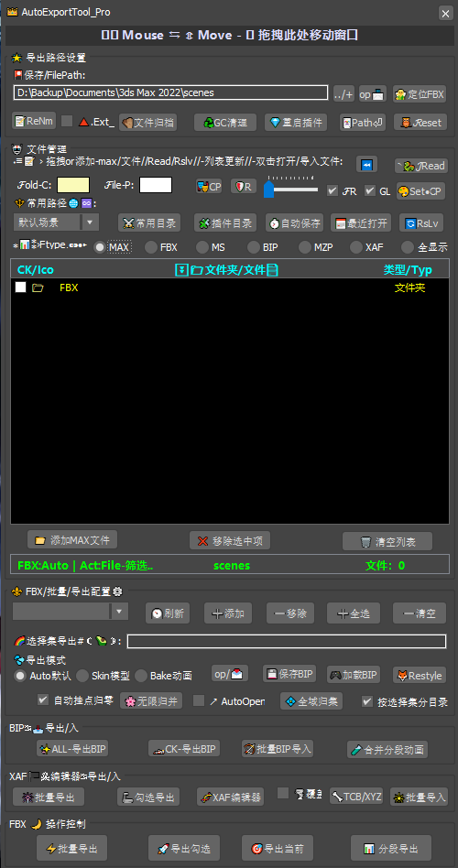This screenshot has height=868, width=458.
Task: Click the 全选 select all button
Action: (354, 613)
